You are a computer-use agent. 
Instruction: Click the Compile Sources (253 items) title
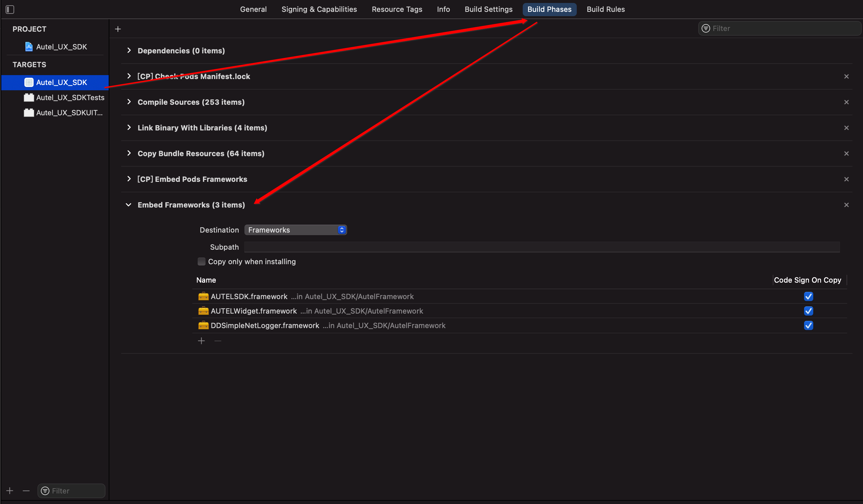click(191, 102)
